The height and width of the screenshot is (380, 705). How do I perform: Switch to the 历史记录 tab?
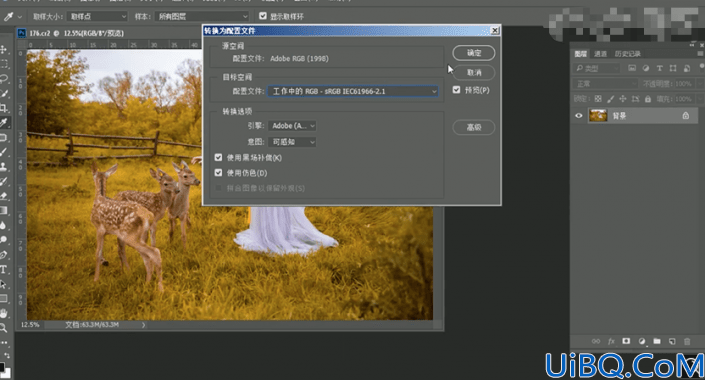[628, 54]
